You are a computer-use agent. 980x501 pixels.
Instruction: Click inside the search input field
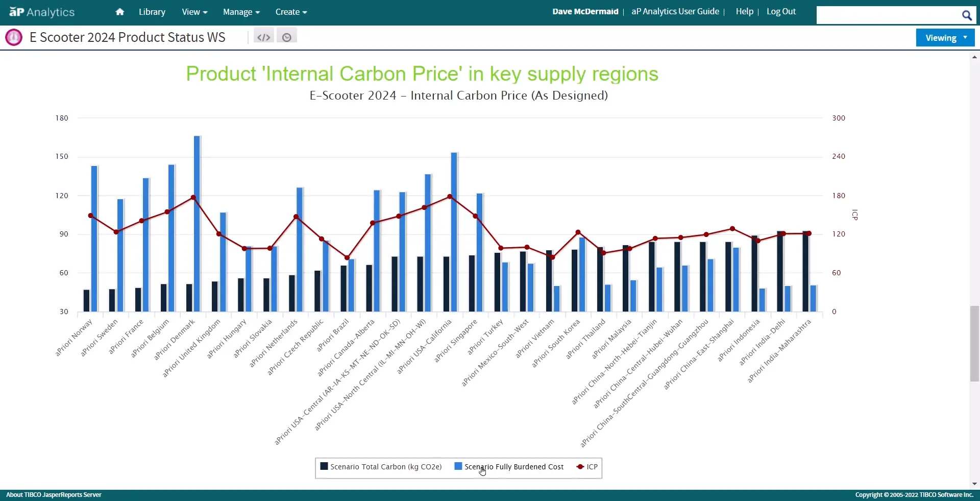(888, 15)
